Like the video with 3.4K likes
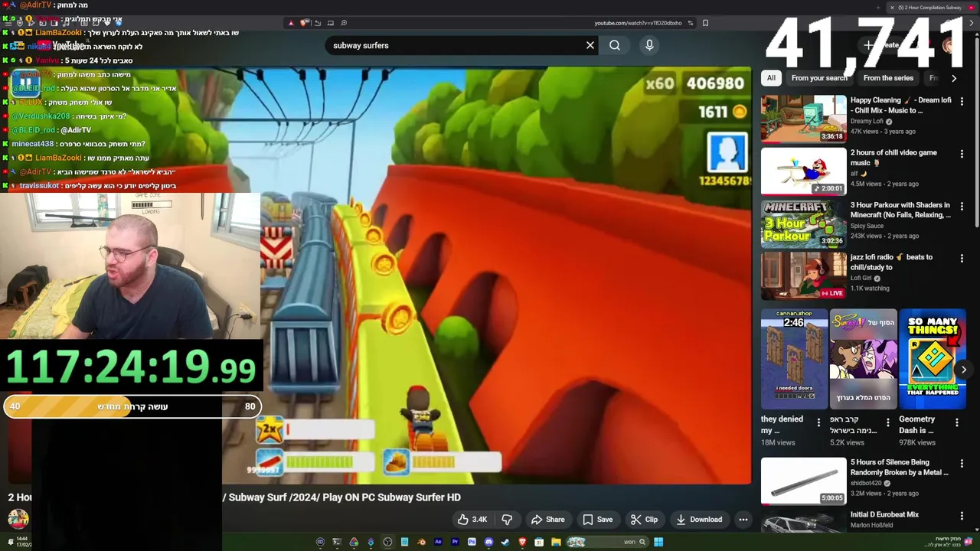Viewport: 980px width, 551px height. 472,520
